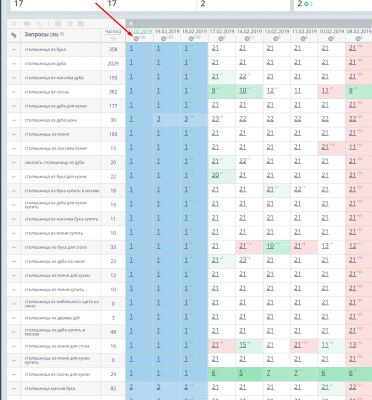
Task: Open position 3 on 19.02.2019 in frequency 30 row
Action: [x=158, y=119]
